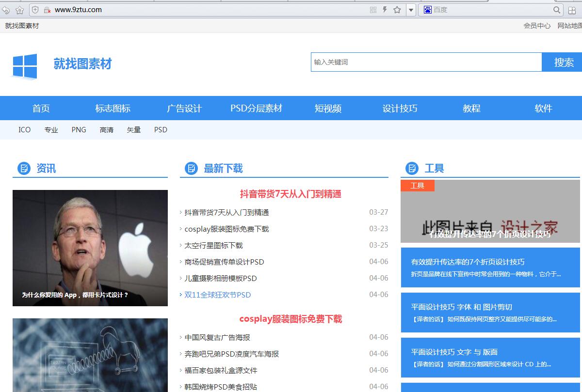This screenshot has height=392, width=582.
Task: Click the 资讯 section header icon
Action: [23, 168]
